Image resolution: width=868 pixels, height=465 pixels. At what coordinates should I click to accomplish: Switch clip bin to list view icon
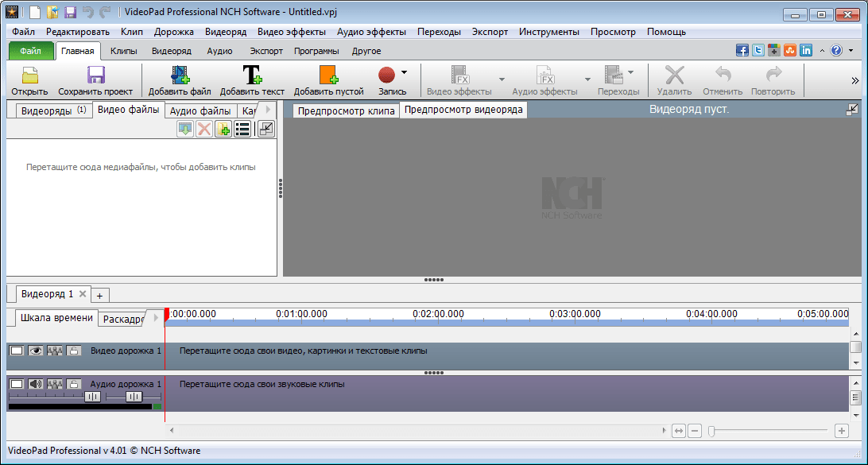click(x=242, y=129)
